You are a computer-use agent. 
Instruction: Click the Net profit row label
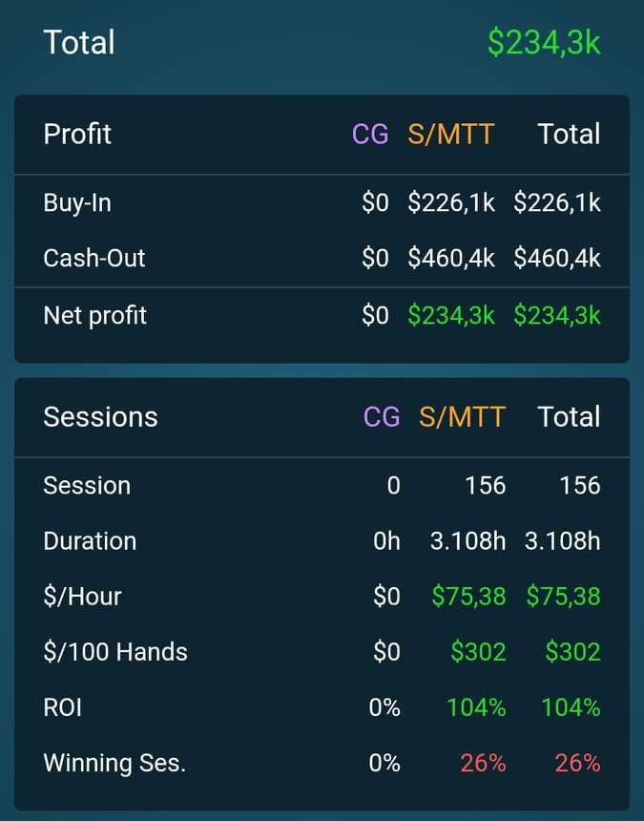94,316
